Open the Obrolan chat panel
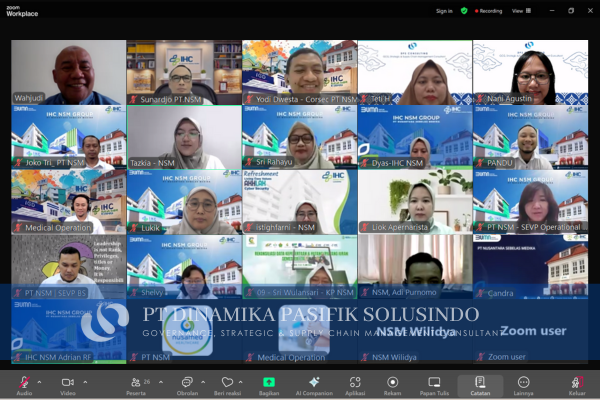Image resolution: width=600 pixels, height=400 pixels. point(187,382)
